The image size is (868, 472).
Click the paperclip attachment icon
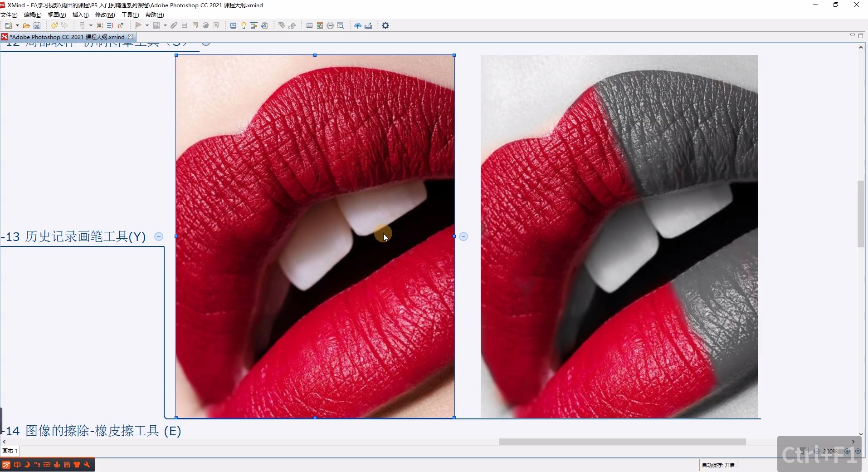pyautogui.click(x=174, y=26)
